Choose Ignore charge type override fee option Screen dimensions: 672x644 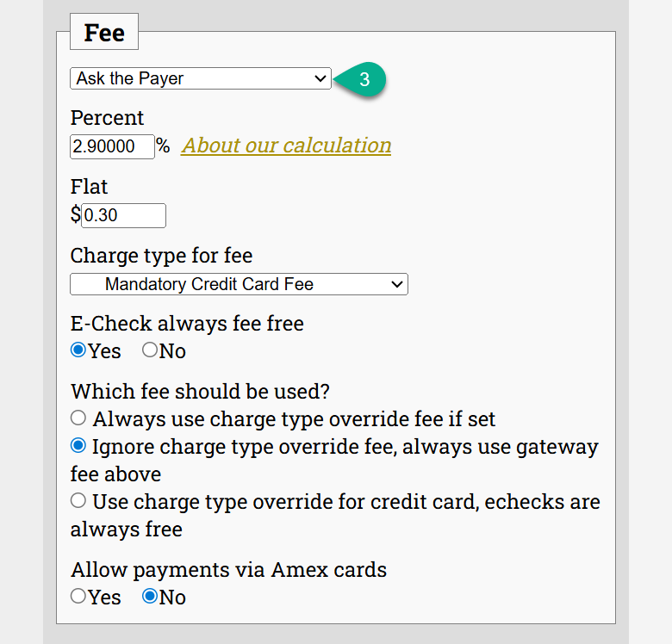click(x=78, y=446)
